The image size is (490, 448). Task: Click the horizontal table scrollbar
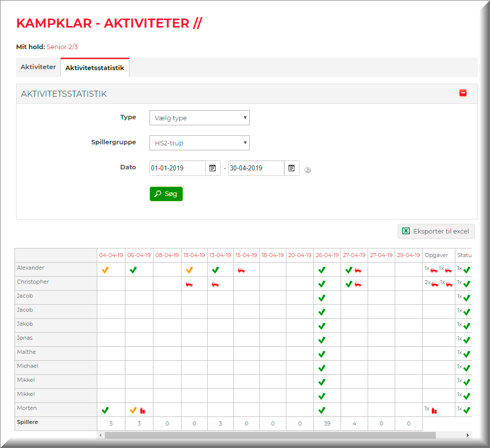pyautogui.click(x=270, y=435)
